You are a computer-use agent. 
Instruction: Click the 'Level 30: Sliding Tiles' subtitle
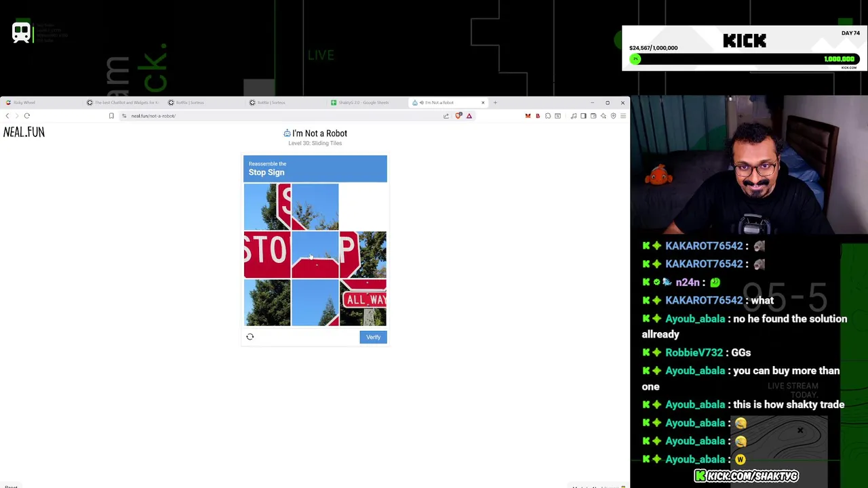click(315, 143)
